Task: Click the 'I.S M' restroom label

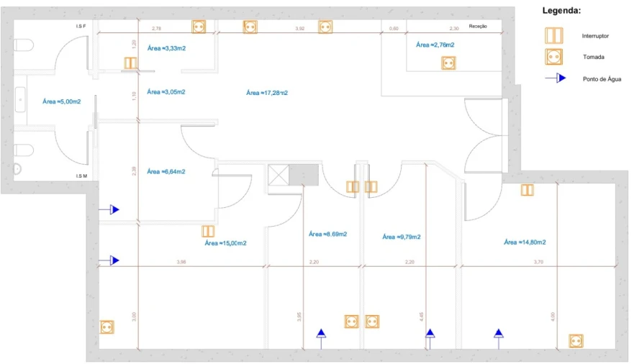Action: tap(81, 176)
